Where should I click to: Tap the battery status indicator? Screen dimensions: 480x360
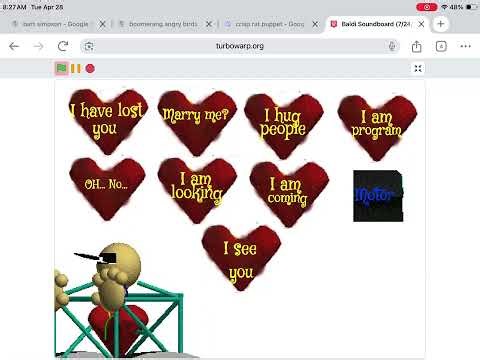pyautogui.click(x=471, y=7)
